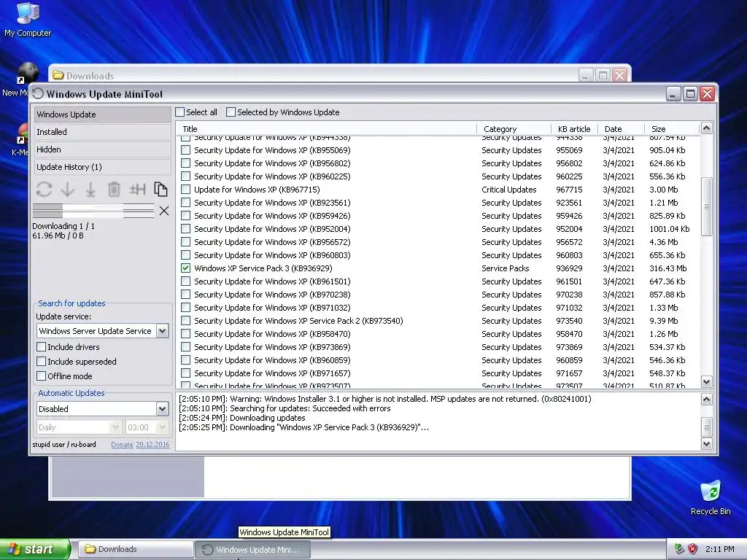This screenshot has width=747, height=560.
Task: Click the Critical Updates category cell
Action: point(508,190)
